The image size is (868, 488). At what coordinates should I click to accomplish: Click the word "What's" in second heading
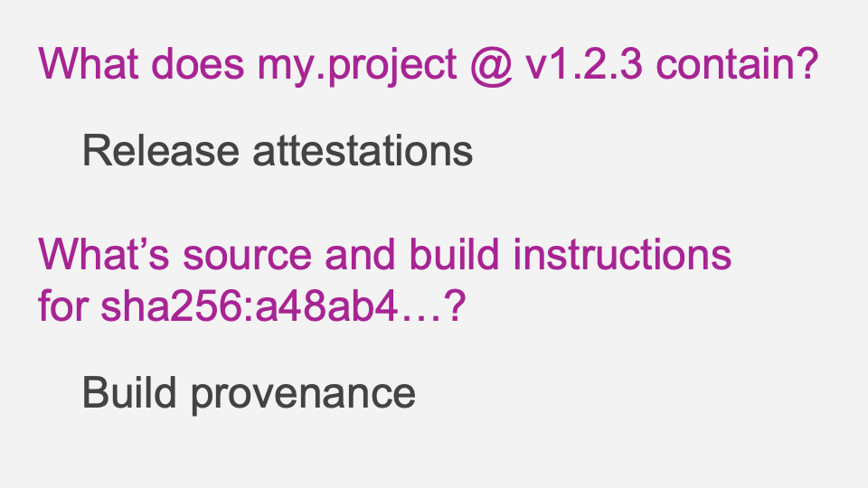tap(105, 255)
